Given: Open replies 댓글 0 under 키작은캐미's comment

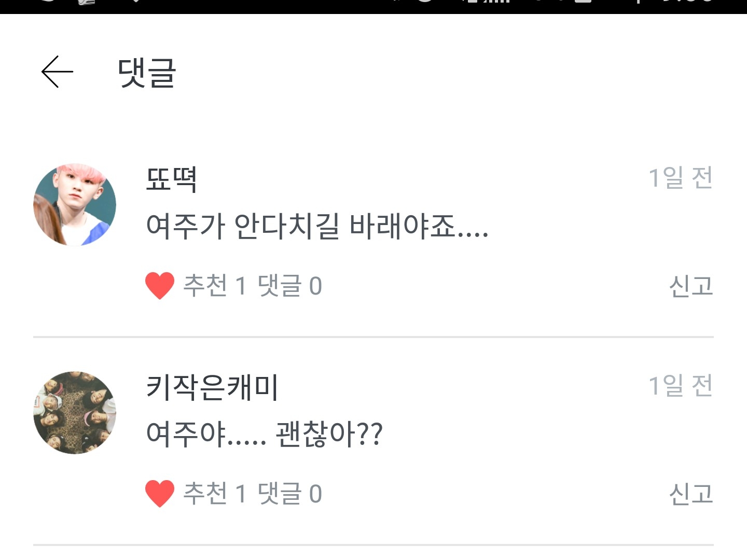Looking at the screenshot, I should tap(289, 493).
